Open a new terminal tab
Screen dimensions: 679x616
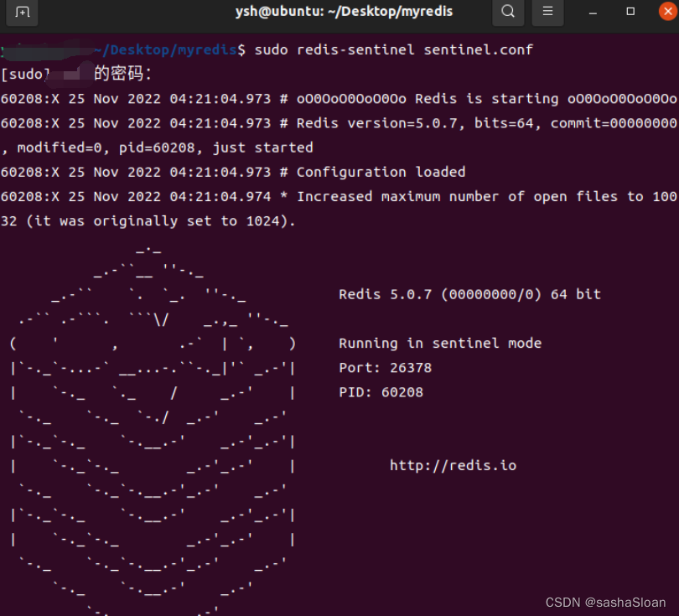coord(22,12)
